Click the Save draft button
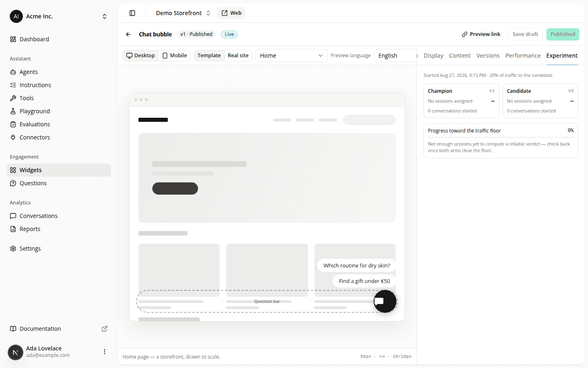The image size is (588, 368). click(525, 34)
